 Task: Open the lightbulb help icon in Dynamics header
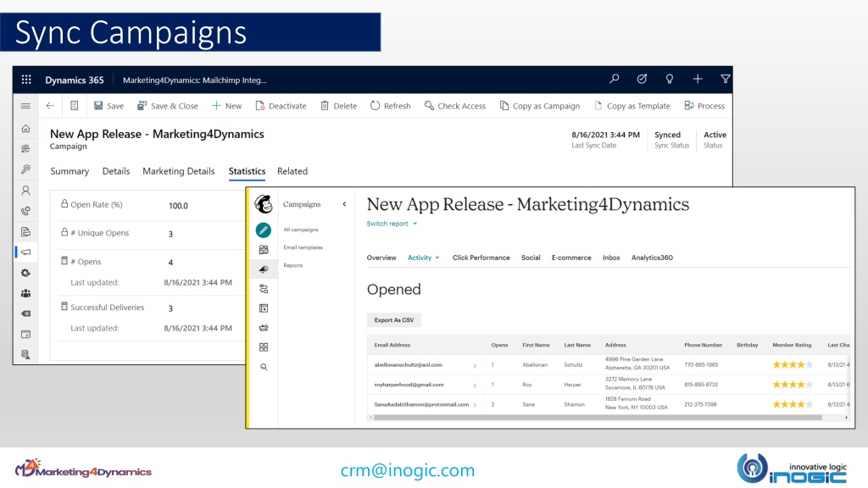670,79
